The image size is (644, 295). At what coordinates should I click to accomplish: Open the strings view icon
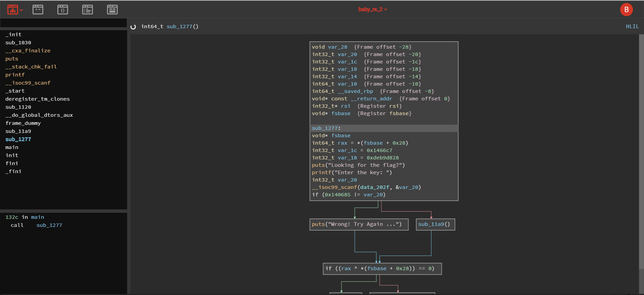pyautogui.click(x=38, y=10)
